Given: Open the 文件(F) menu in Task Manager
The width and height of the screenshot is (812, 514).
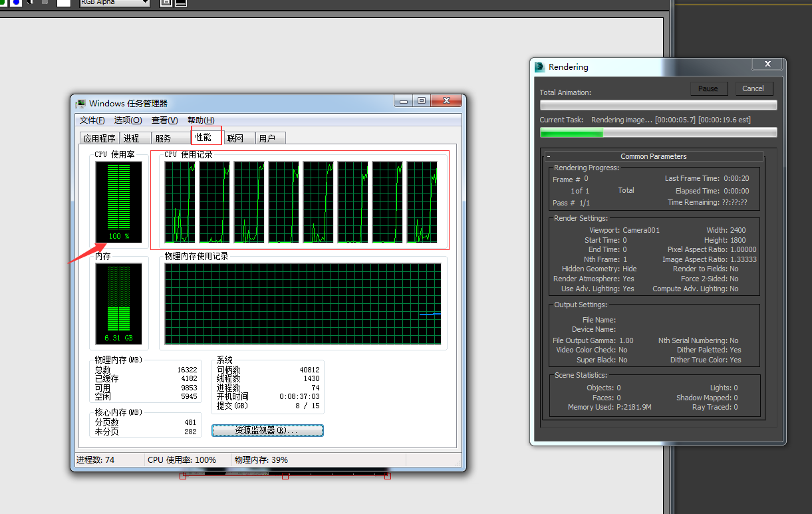Looking at the screenshot, I should click(x=92, y=120).
